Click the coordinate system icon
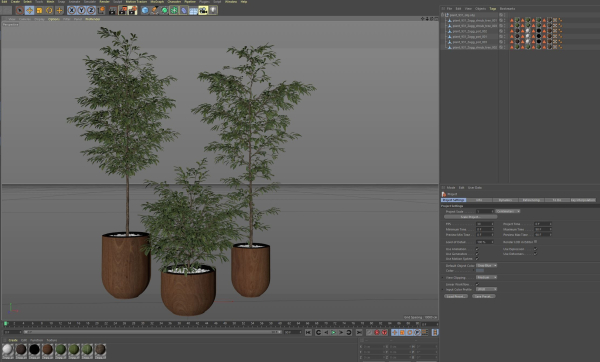 (x=101, y=10)
